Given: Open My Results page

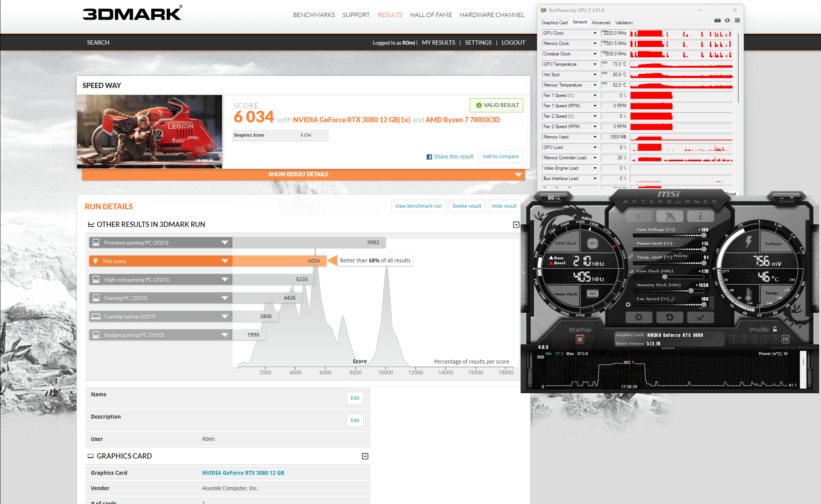Looking at the screenshot, I should (439, 43).
